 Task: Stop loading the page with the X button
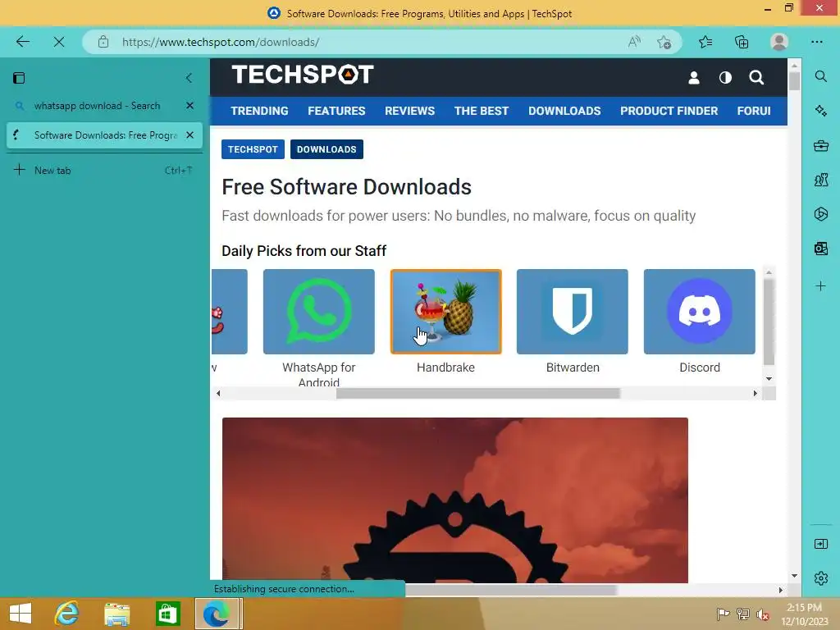click(x=59, y=42)
